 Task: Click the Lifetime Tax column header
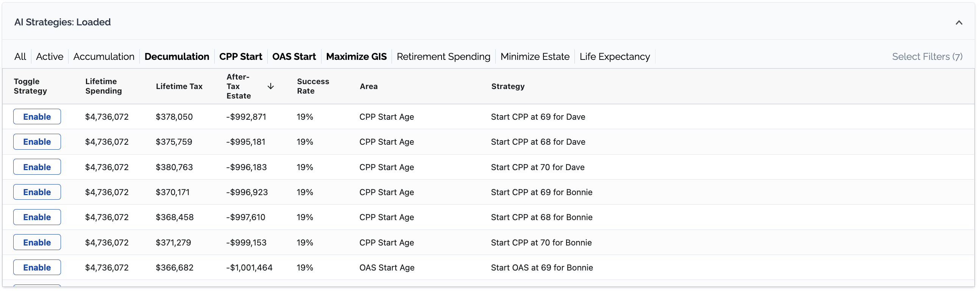coord(179,86)
